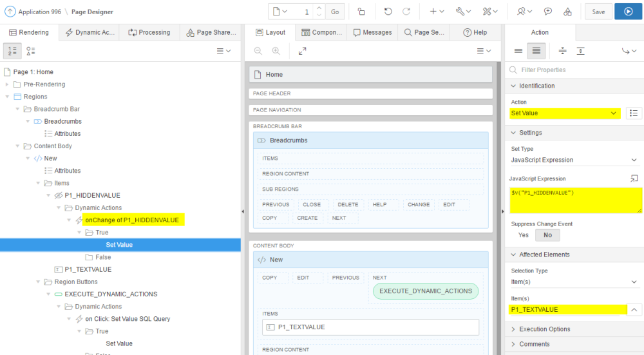
Task: Increment the page number stepper up
Action: point(319,8)
